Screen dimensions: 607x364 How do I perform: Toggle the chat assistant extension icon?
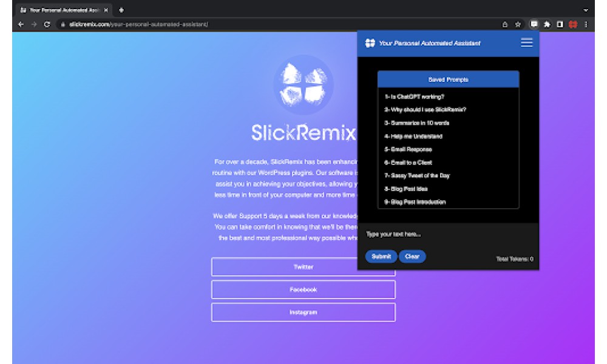point(534,24)
